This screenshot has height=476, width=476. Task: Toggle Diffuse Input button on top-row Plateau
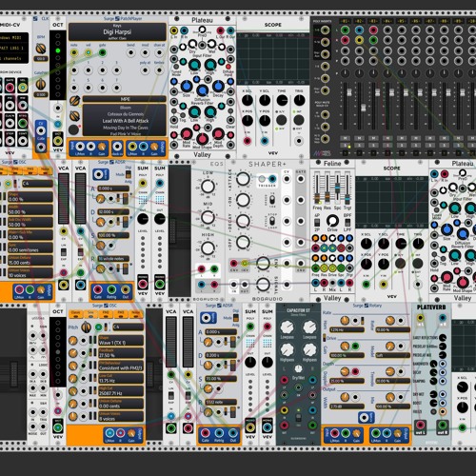coord(228,67)
